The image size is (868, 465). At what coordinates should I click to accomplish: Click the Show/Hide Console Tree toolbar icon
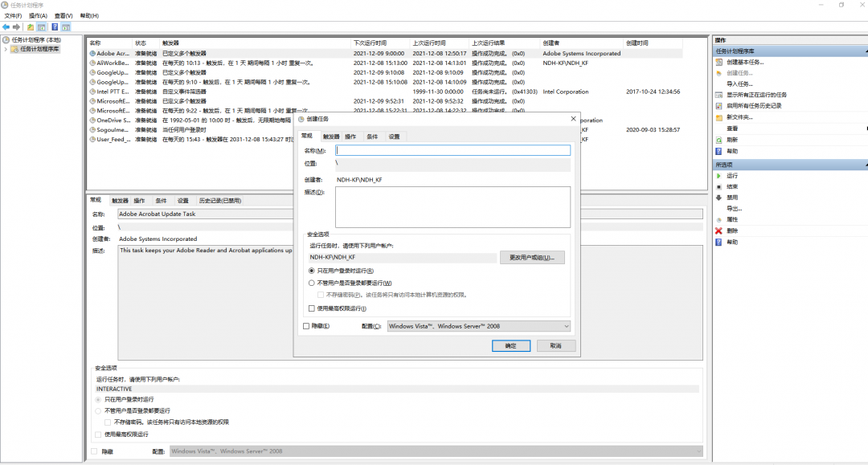tap(40, 25)
